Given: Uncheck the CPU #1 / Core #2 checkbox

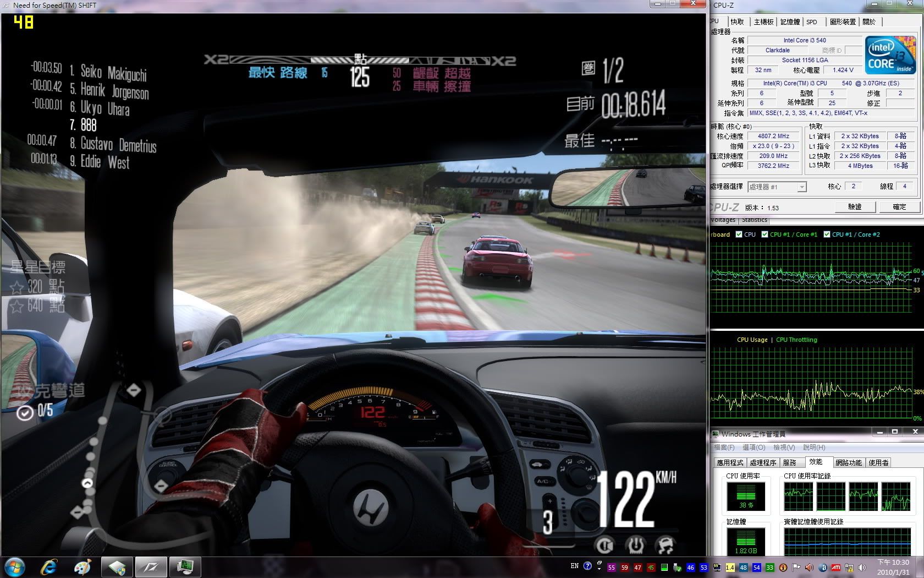Looking at the screenshot, I should [x=827, y=235].
